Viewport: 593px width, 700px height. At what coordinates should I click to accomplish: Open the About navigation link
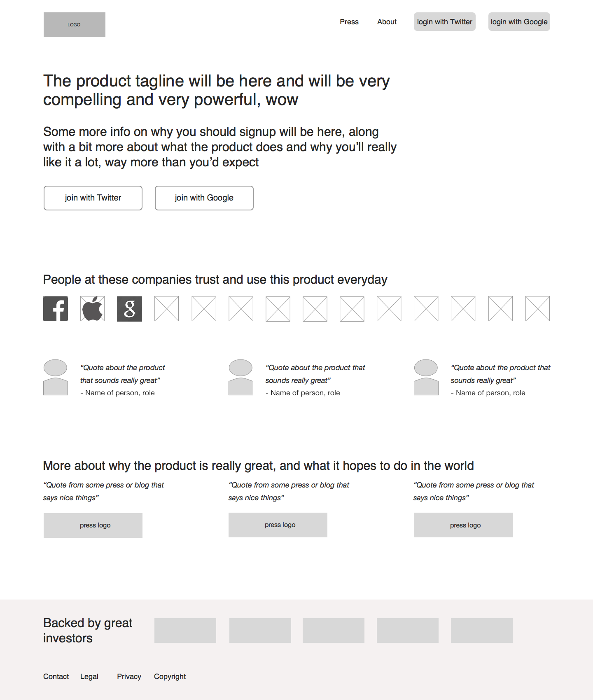click(x=387, y=22)
